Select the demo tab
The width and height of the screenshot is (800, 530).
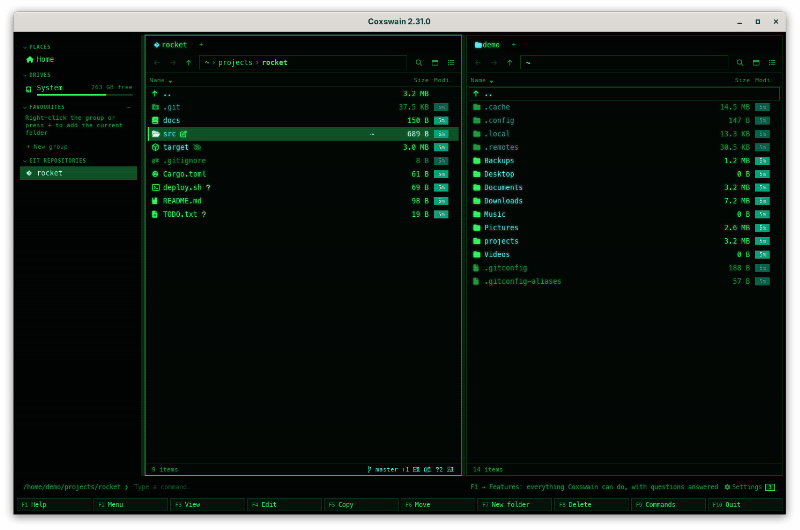[487, 45]
